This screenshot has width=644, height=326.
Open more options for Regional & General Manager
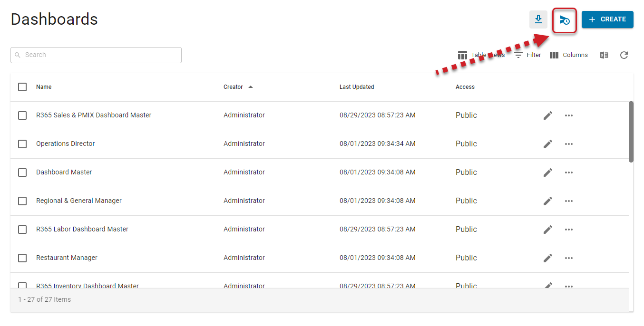click(569, 201)
